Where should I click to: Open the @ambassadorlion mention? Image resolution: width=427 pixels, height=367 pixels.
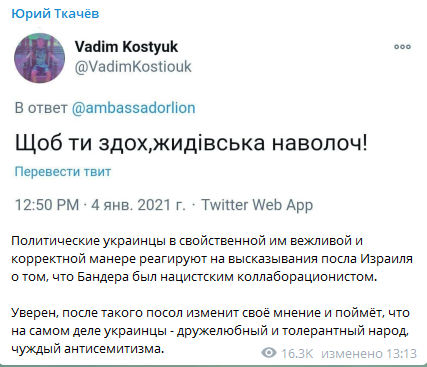click(133, 108)
